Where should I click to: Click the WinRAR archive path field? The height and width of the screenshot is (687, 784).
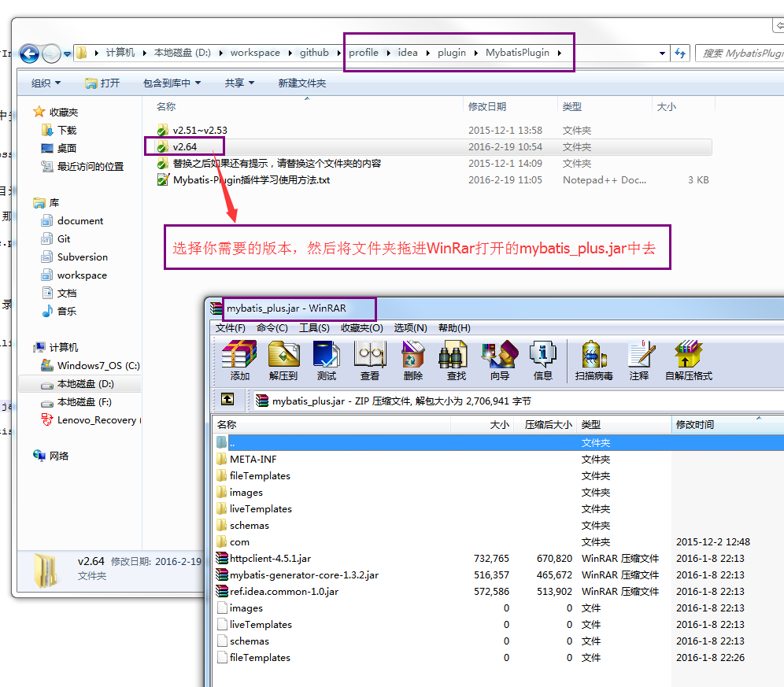(x=517, y=401)
